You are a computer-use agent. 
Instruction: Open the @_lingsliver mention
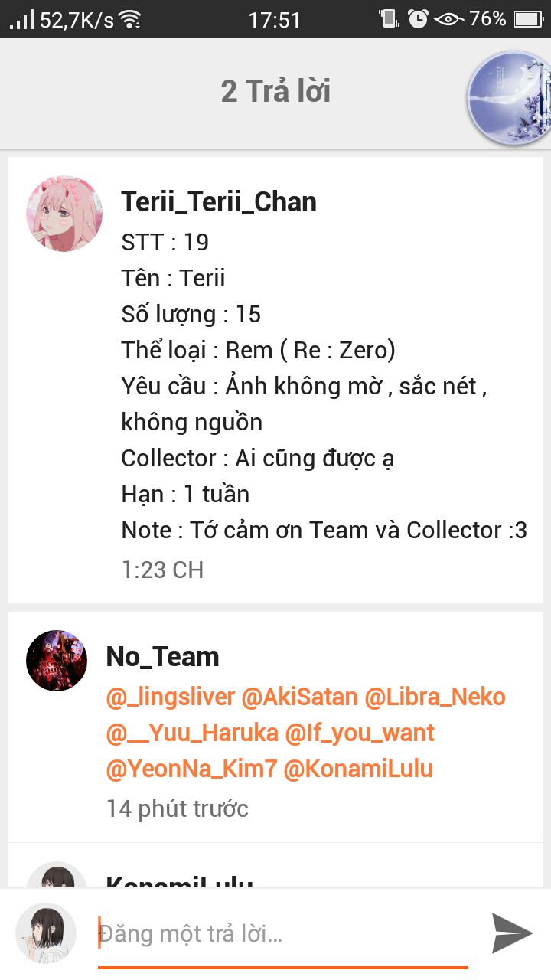coord(170,697)
